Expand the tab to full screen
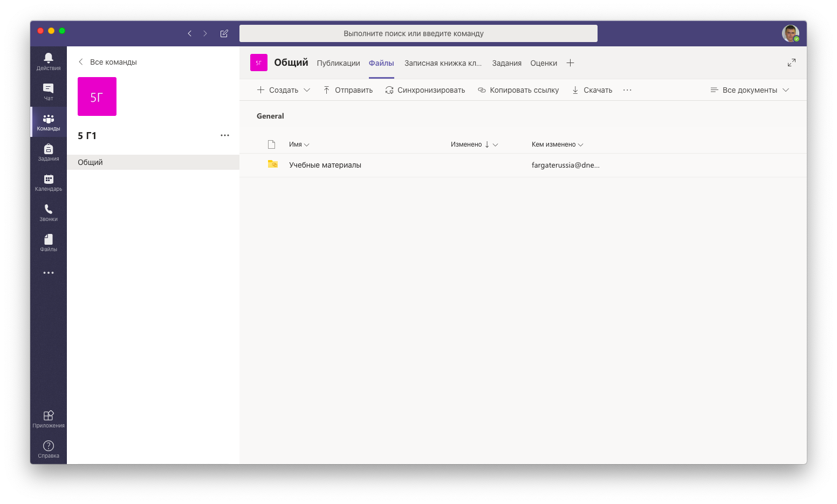This screenshot has height=504, width=837. (x=792, y=63)
